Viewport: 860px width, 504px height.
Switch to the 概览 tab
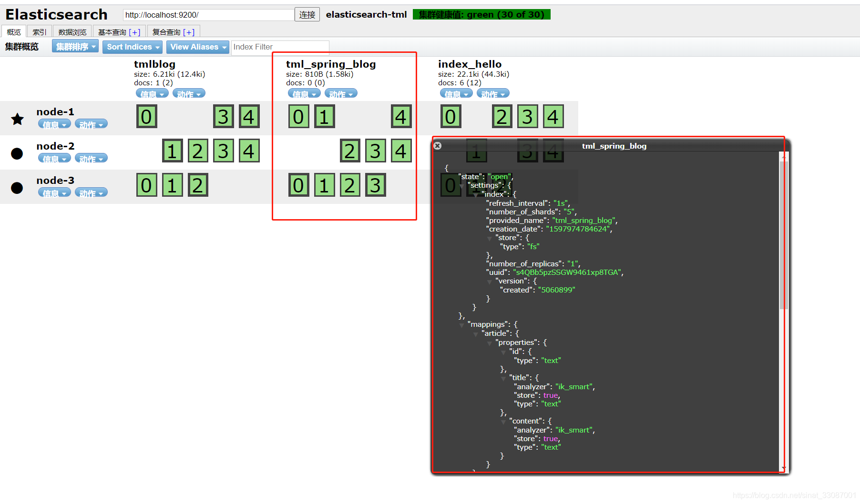click(x=14, y=32)
